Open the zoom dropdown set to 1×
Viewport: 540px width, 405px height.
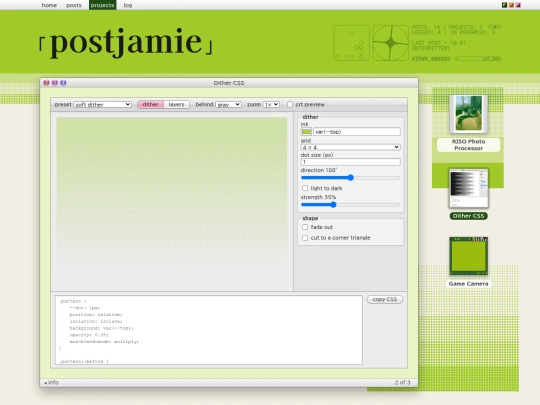[271, 104]
